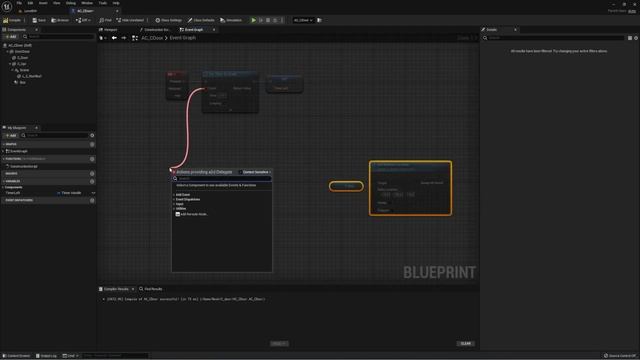Navigate forward in graph history
This screenshot has width=640, height=360.
[x=124, y=38]
